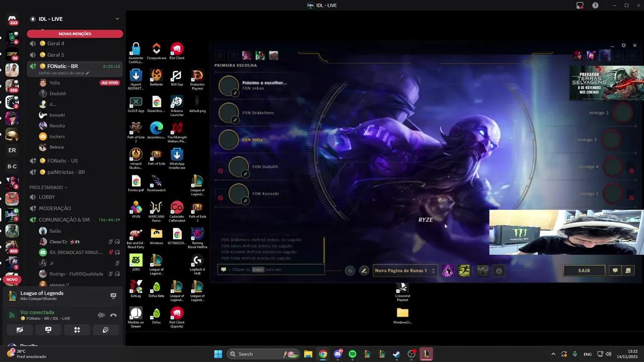Open League client settings gear
The height and width of the screenshot is (362, 644).
pyautogui.click(x=623, y=45)
